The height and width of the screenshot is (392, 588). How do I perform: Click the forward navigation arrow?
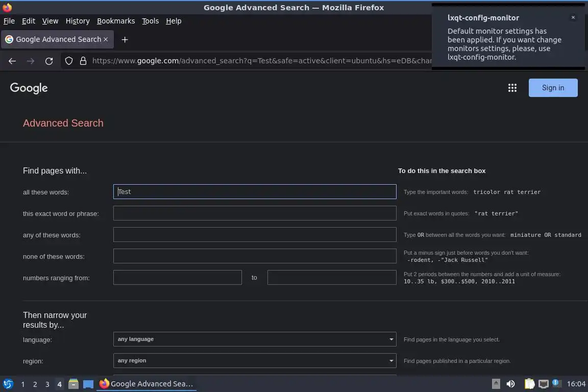click(x=31, y=61)
